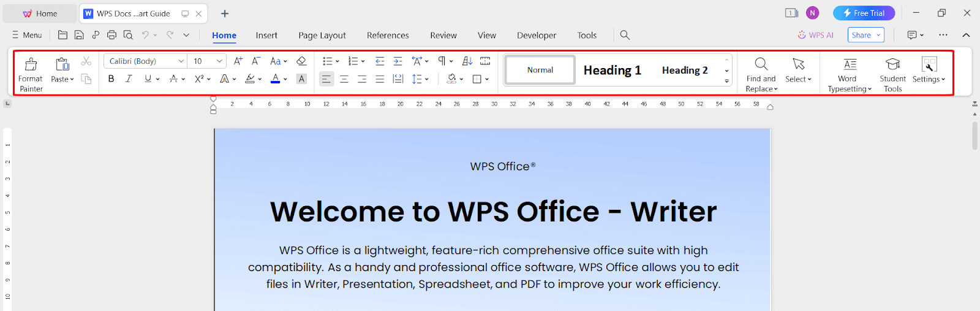Open the Review tab
The width and height of the screenshot is (980, 311).
click(443, 35)
